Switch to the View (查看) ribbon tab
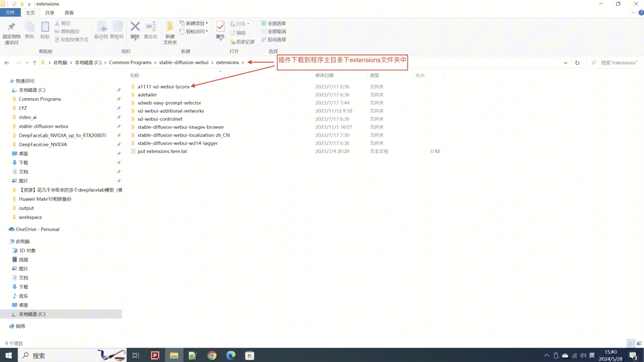The height and width of the screenshot is (362, 644). pos(69,13)
